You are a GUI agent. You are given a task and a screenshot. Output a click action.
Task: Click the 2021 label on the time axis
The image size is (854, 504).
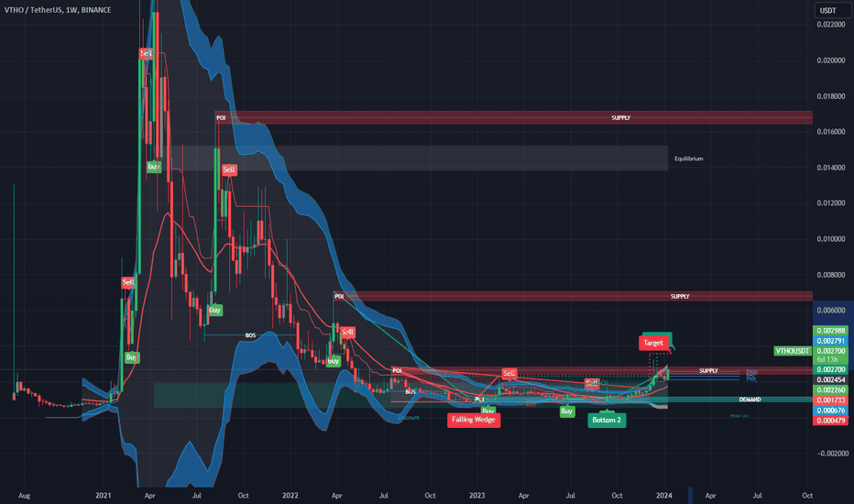(103, 495)
